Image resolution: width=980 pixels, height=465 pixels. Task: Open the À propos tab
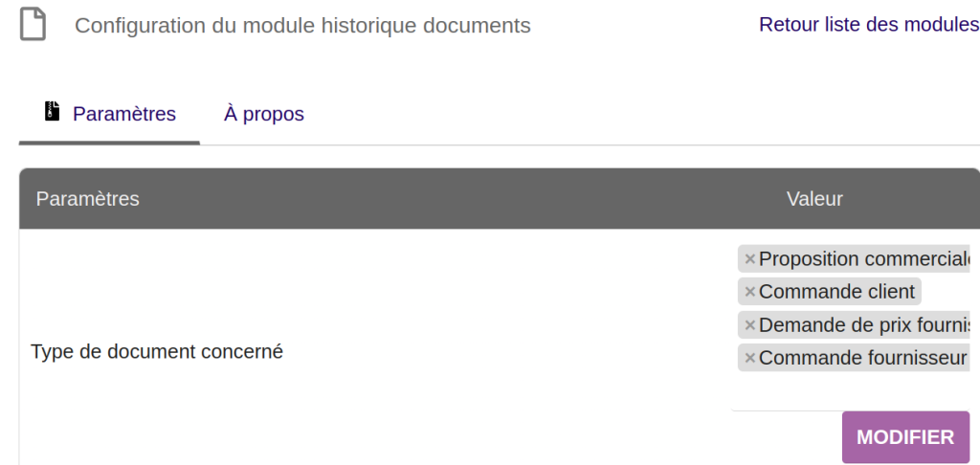[263, 114]
